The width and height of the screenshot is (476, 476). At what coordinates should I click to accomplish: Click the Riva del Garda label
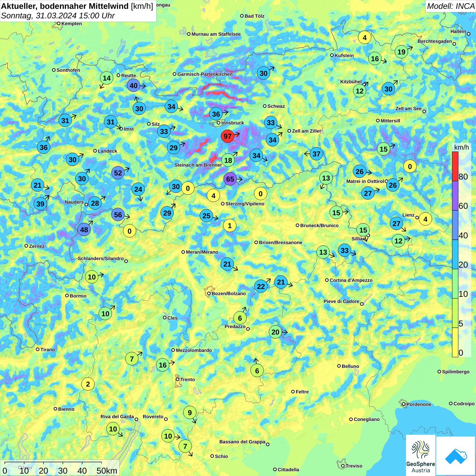[117, 417]
